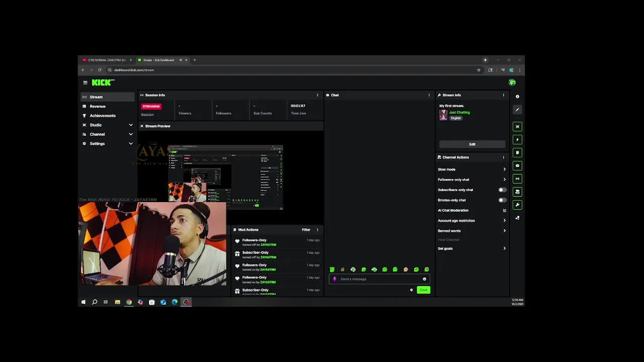Toggle the stream preview widget icon

click(x=517, y=127)
